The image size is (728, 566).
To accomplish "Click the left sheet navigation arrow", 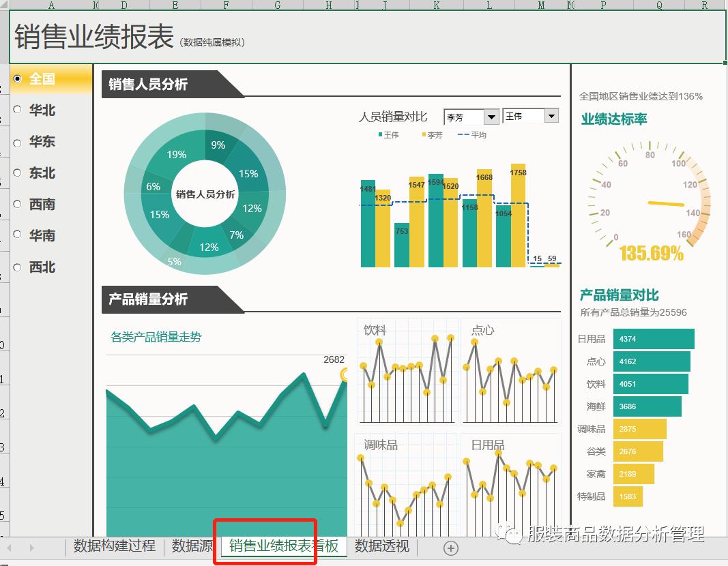I will (9, 548).
